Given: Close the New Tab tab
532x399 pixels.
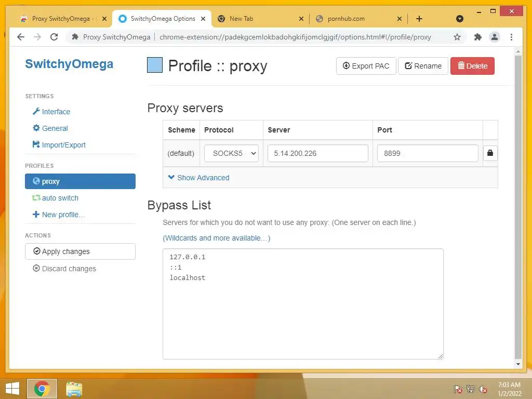Looking at the screenshot, I should [301, 19].
